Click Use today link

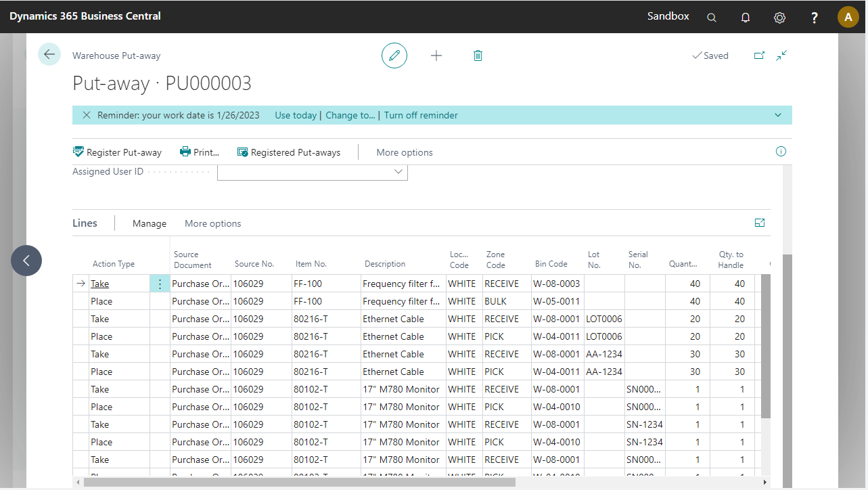(x=296, y=115)
